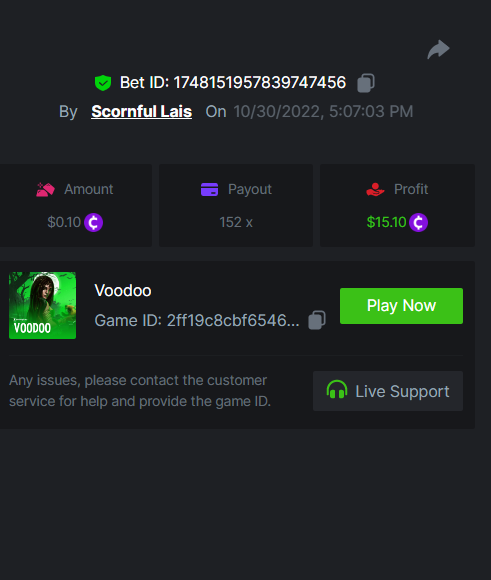Click the currency coin beside $0.10
The height and width of the screenshot is (580, 491).
coord(94,222)
